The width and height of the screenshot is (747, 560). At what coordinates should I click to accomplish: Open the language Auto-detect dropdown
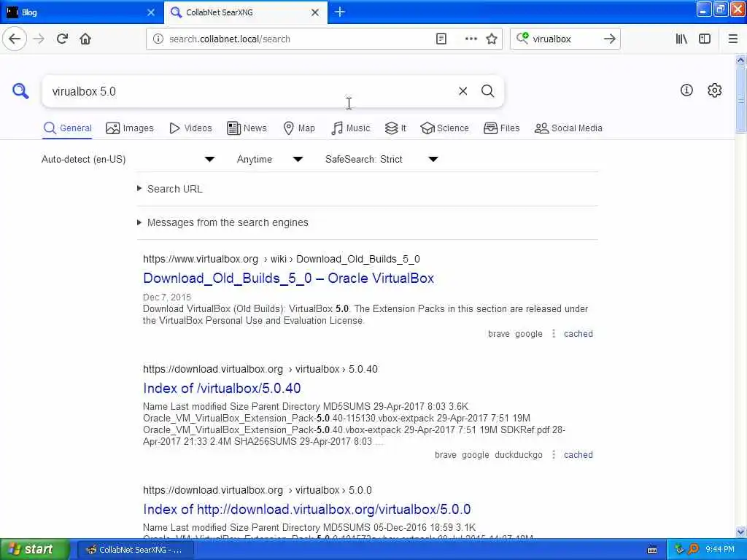point(128,159)
